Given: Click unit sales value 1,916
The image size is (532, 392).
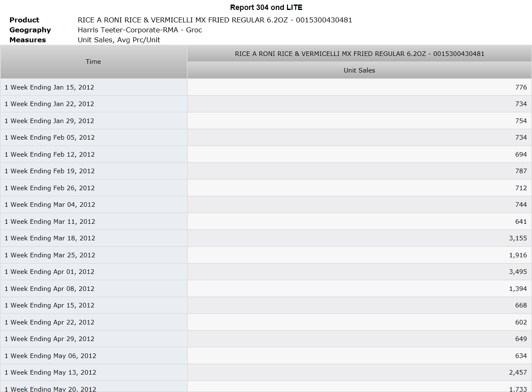Looking at the screenshot, I should 518,255.
